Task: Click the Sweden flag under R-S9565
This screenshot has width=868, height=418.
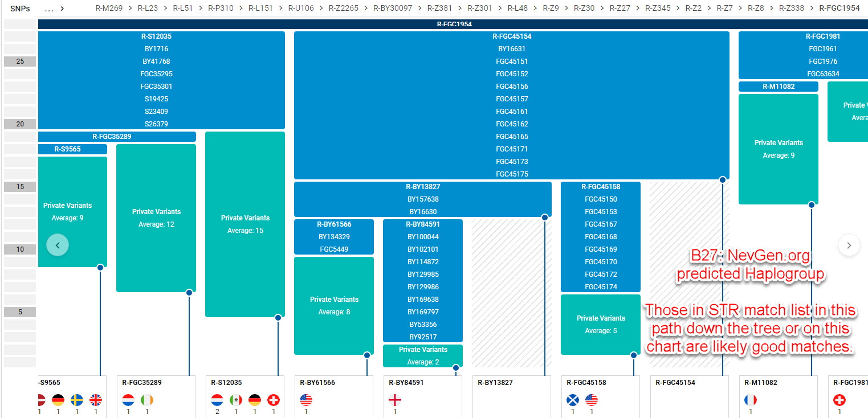Action: [x=77, y=400]
